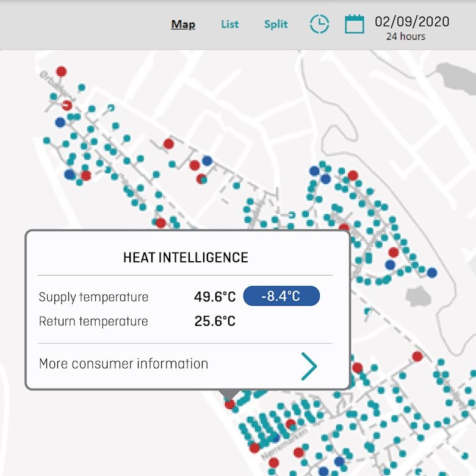Select the blue marker left of the small gray pond
Image resolution: width=476 pixels, height=476 pixels.
pyautogui.click(x=390, y=265)
